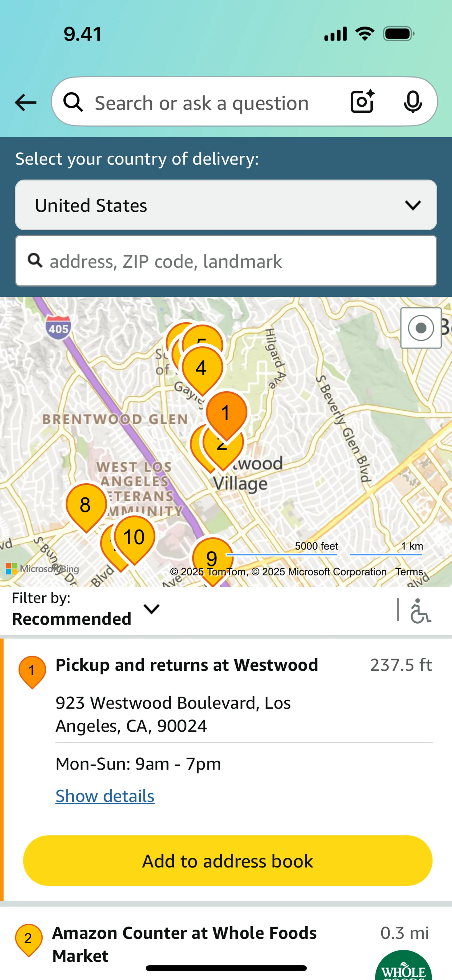This screenshot has height=980, width=452.
Task: Click chevron arrow in country selector
Action: 413,205
